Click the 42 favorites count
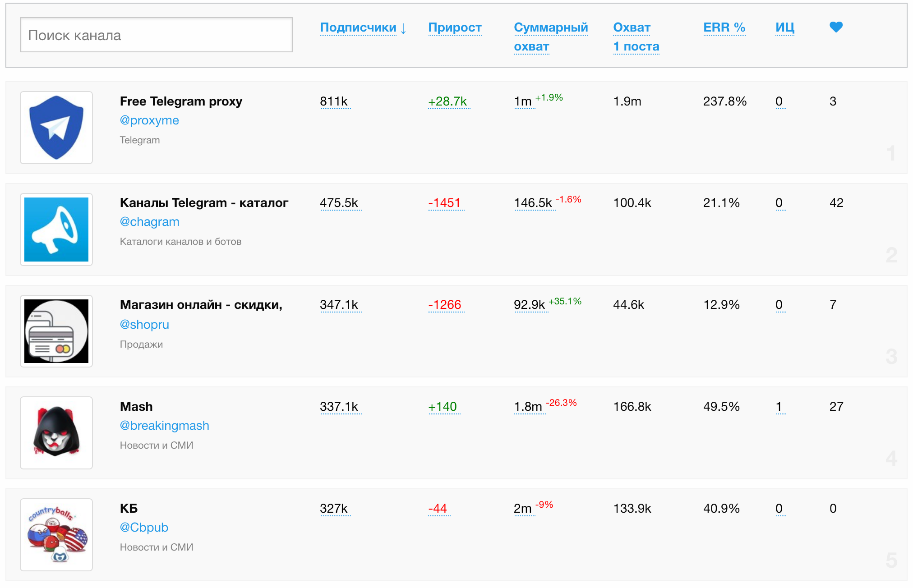 coord(836,203)
